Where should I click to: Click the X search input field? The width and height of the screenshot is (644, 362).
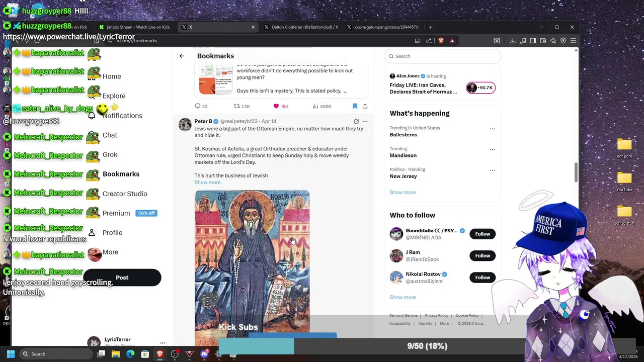[x=443, y=56]
